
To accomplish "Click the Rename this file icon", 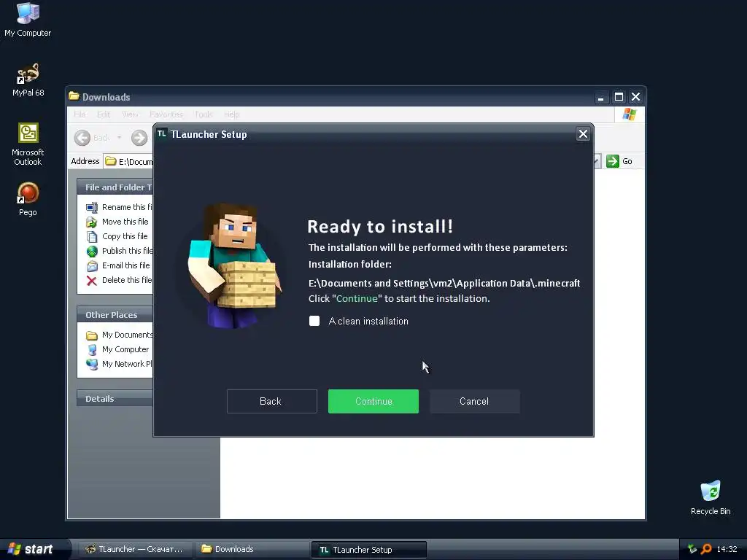I will [91, 207].
